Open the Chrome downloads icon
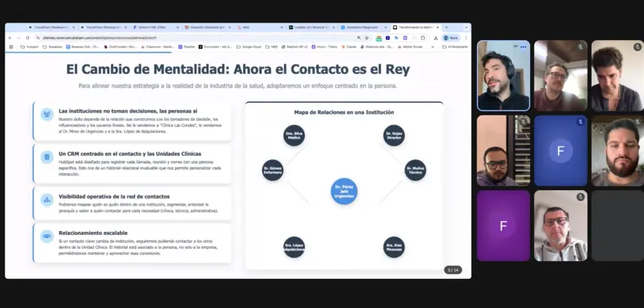Viewport: 644px width, 308px height. click(x=435, y=38)
